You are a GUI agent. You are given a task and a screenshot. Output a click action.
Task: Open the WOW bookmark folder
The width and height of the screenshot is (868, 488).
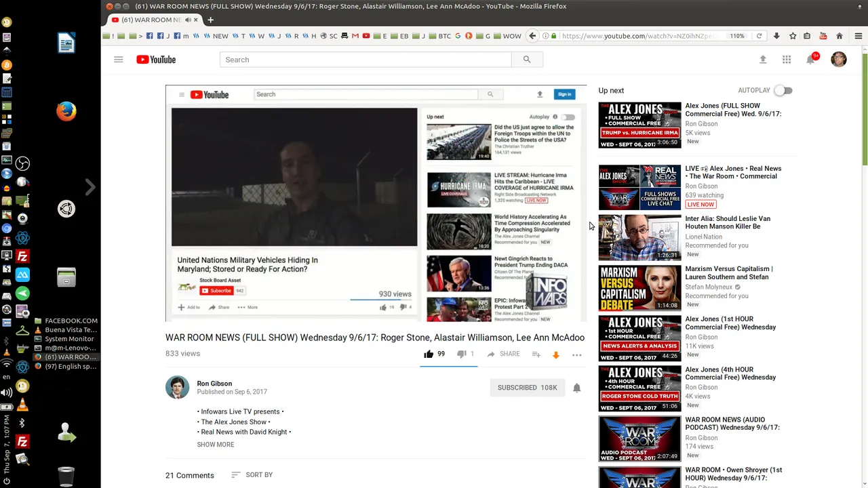click(x=508, y=36)
